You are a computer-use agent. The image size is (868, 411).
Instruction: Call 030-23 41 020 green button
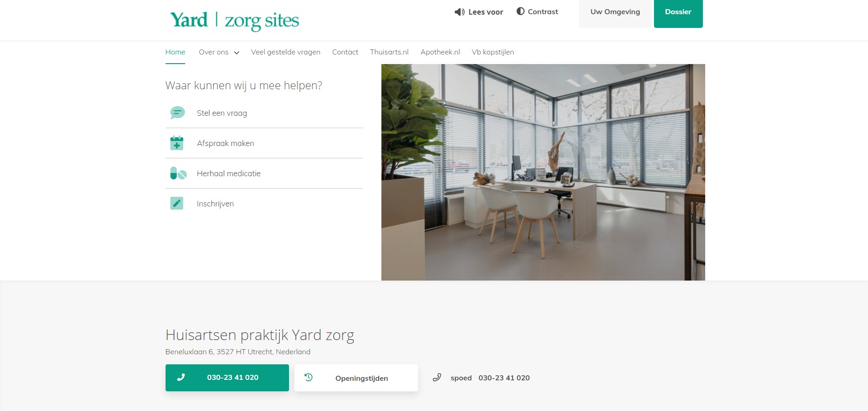click(227, 378)
